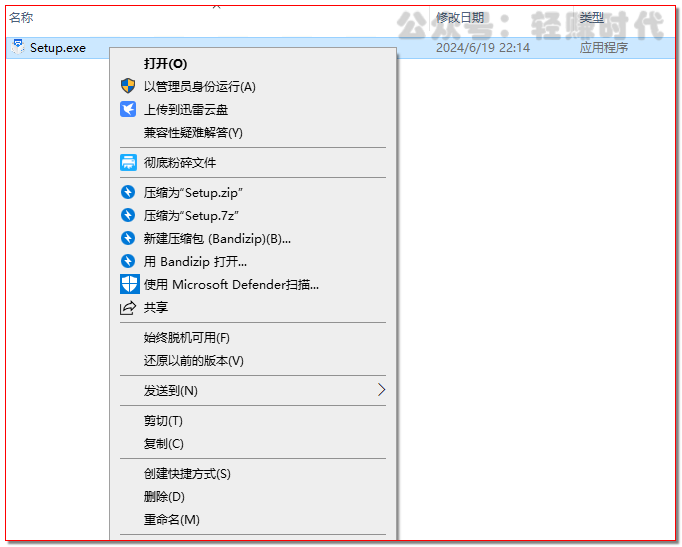682x547 pixels.
Task: Click the Bandizip icon beside 新建压缩包
Action: [x=128, y=238]
